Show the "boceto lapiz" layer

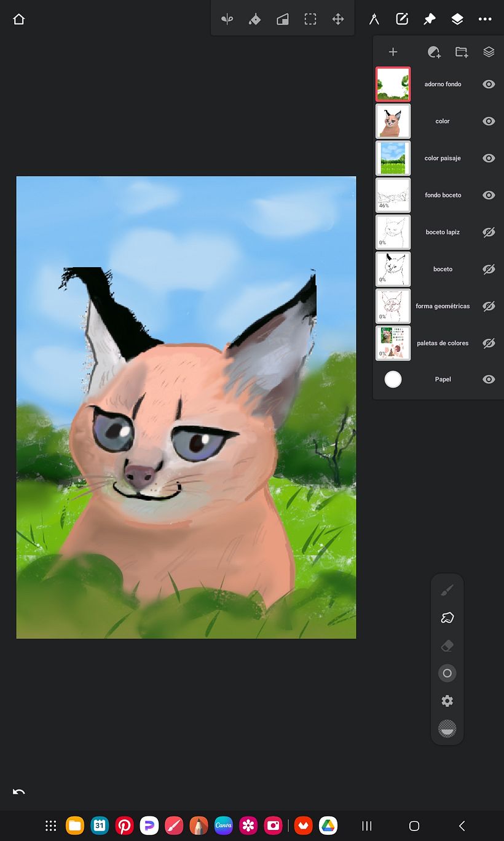(x=489, y=232)
